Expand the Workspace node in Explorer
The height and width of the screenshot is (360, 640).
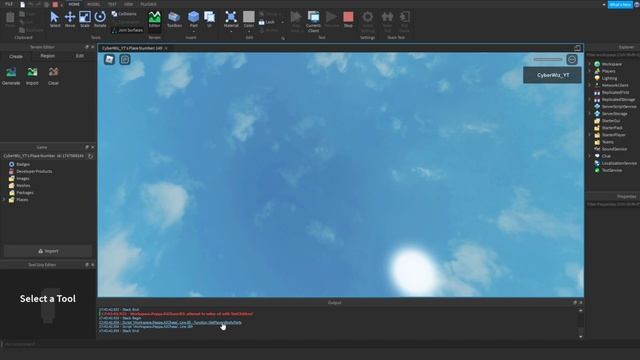[590, 64]
